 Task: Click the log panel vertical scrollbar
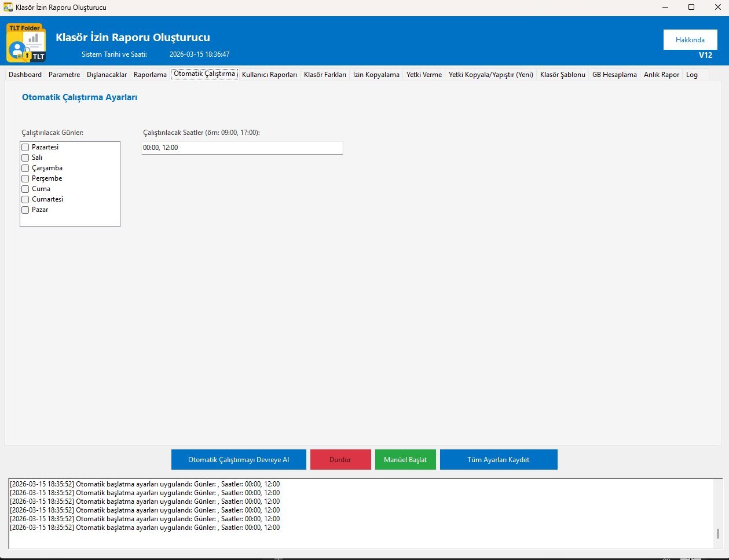[x=718, y=533]
